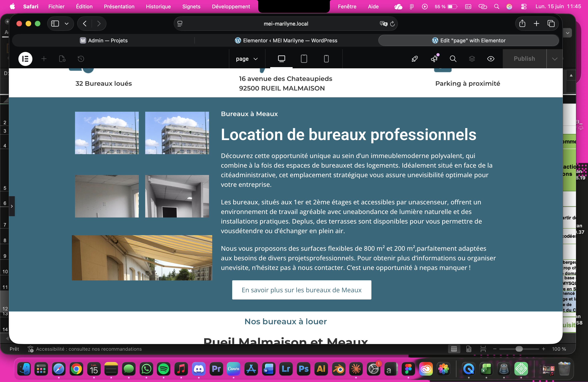Preview page changes with eye icon
Screen dimensions: 588x382
click(491, 59)
